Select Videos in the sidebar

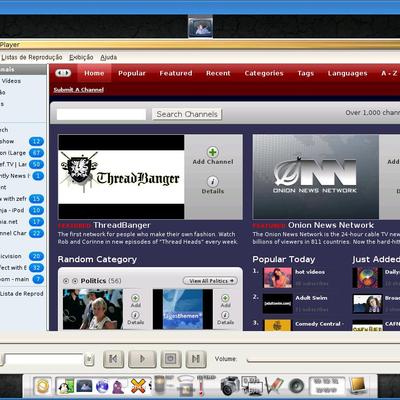[11, 81]
